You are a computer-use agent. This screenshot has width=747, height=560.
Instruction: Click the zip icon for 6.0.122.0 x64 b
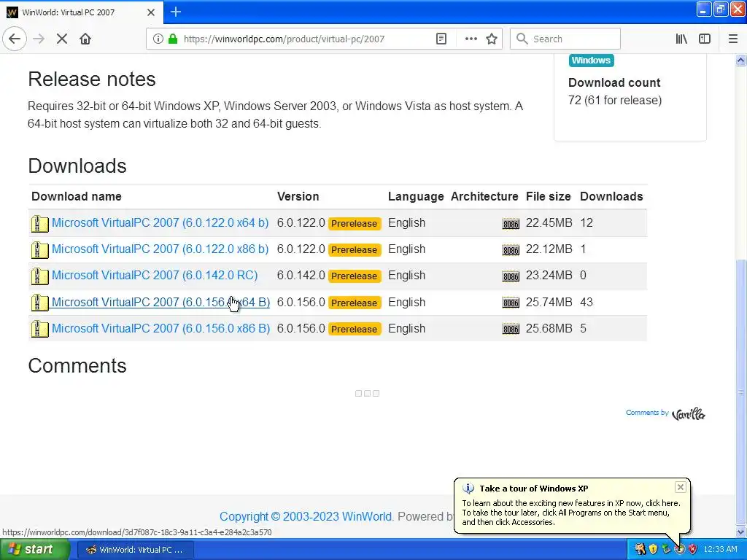[39, 223]
